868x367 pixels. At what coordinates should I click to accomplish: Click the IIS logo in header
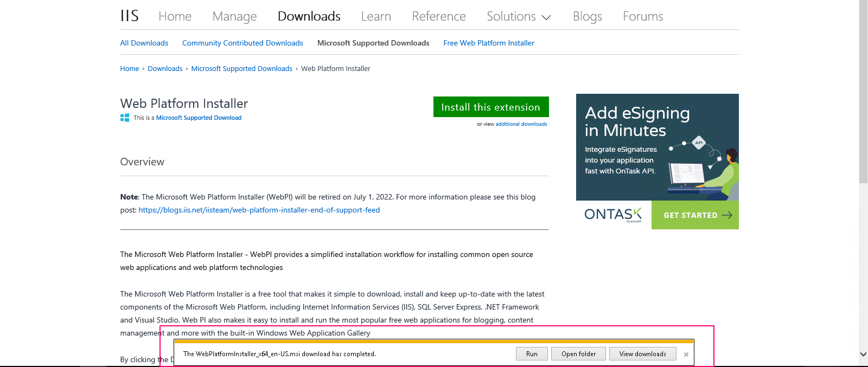click(130, 16)
